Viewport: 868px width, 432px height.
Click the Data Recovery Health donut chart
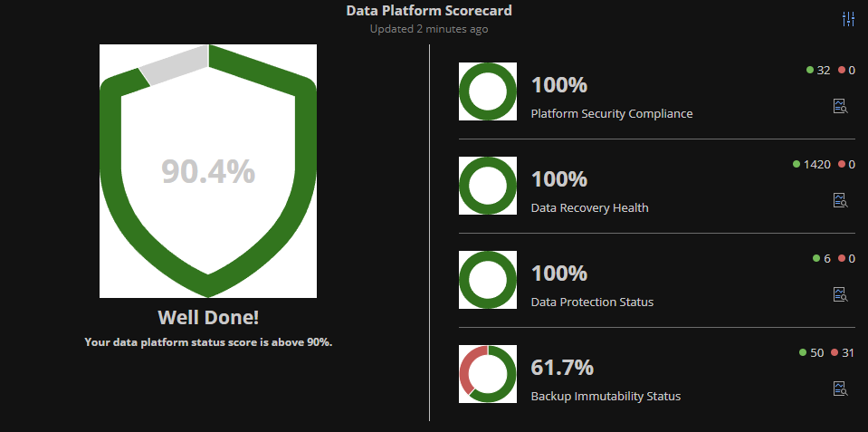pyautogui.click(x=488, y=186)
